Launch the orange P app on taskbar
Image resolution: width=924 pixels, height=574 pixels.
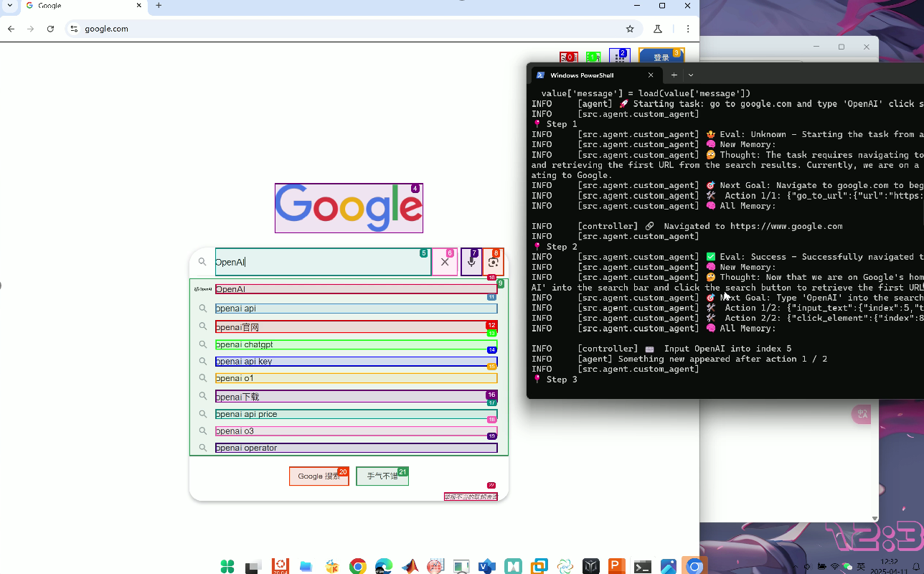(616, 567)
